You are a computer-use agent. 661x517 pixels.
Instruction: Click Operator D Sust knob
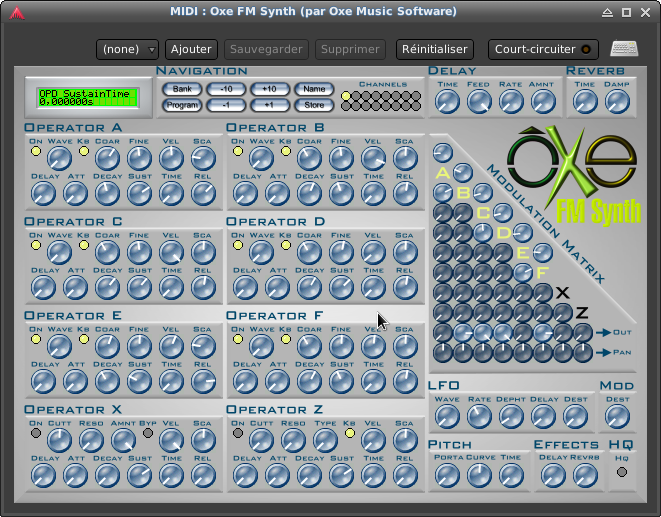point(341,288)
